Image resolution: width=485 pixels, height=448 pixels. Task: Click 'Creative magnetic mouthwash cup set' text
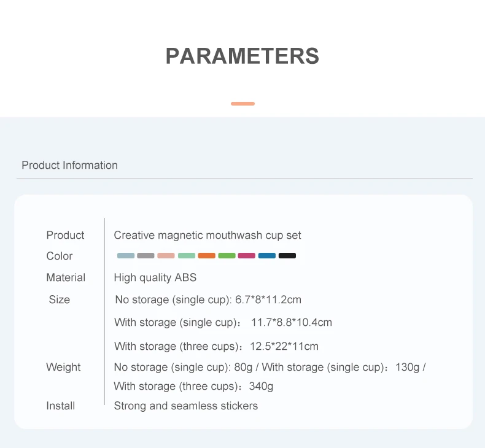pos(208,235)
